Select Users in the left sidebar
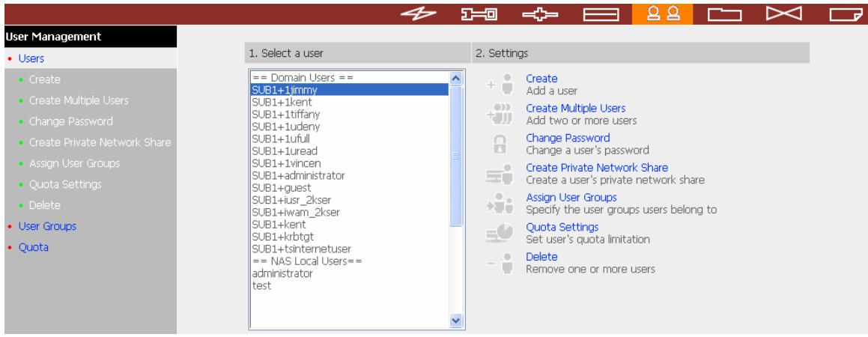868x337 pixels. (x=31, y=58)
